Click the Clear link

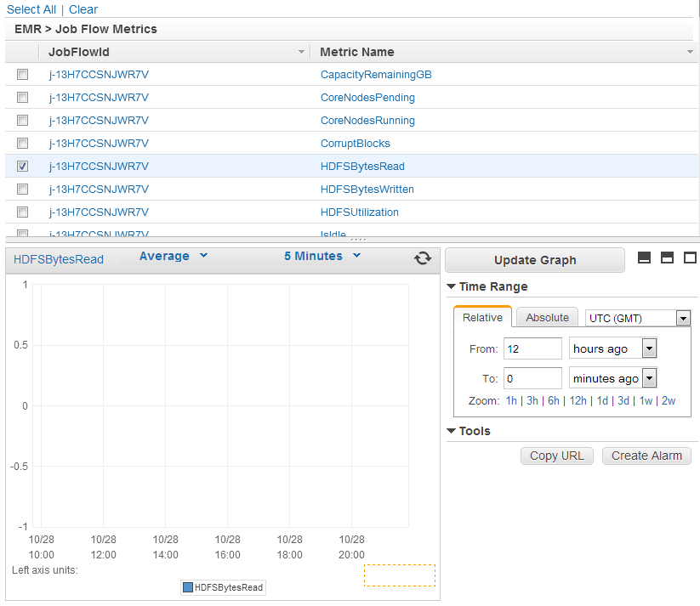coord(83,9)
